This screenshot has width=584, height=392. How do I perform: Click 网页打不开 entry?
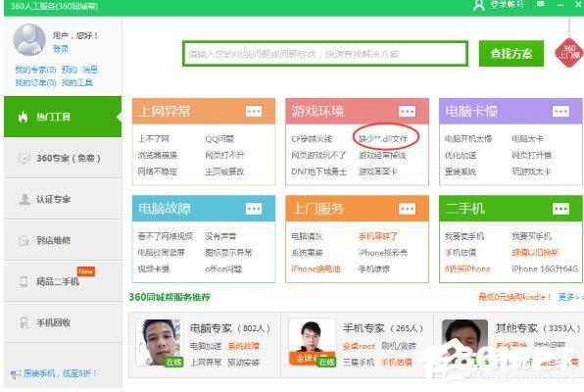tap(224, 156)
